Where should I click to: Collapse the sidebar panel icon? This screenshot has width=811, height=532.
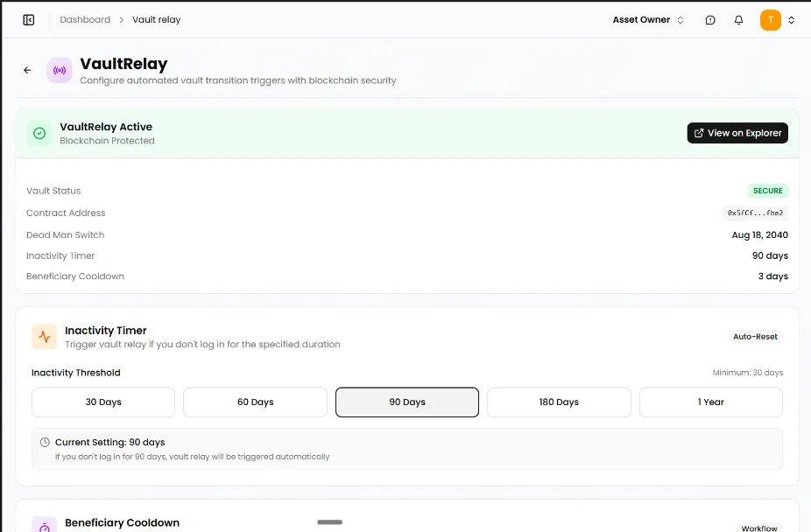28,19
